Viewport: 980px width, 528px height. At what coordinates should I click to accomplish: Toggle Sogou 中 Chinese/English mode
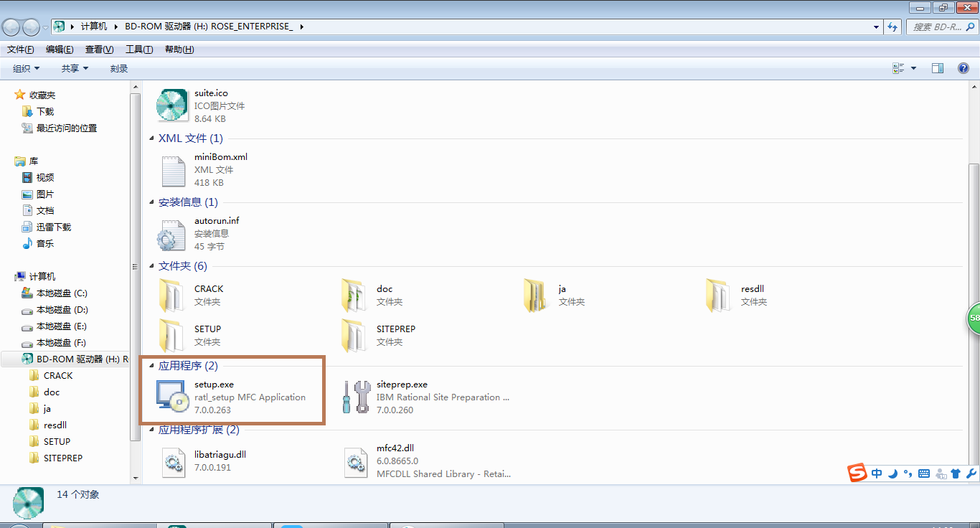click(x=877, y=473)
